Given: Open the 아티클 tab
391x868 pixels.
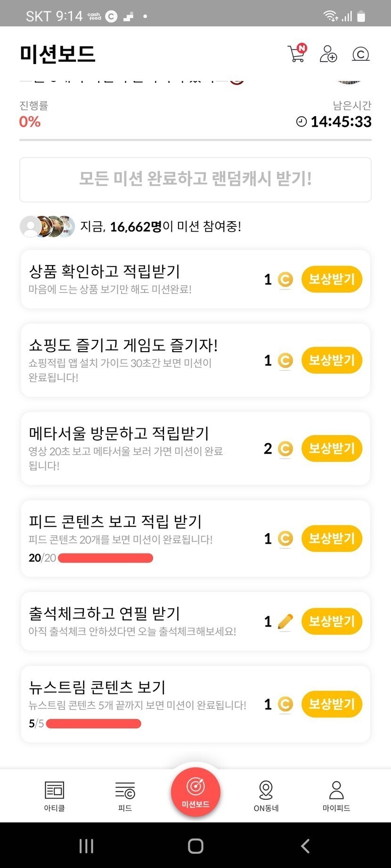Looking at the screenshot, I should [x=54, y=796].
